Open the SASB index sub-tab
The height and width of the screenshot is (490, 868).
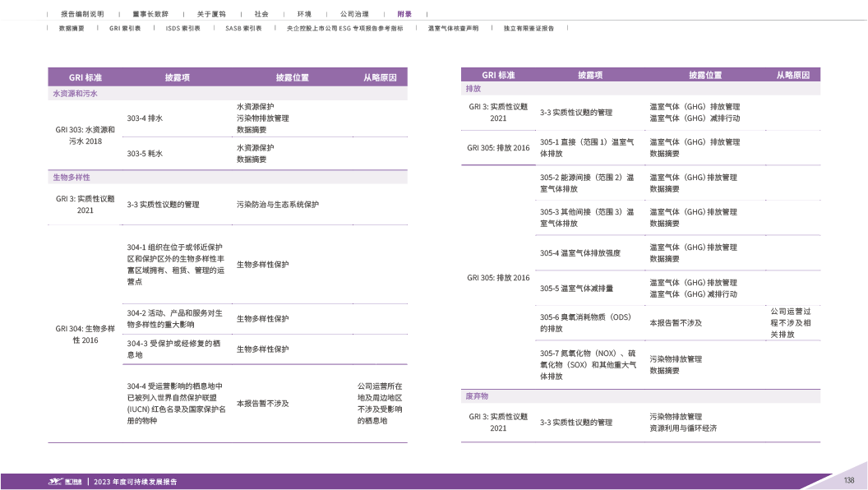[243, 28]
